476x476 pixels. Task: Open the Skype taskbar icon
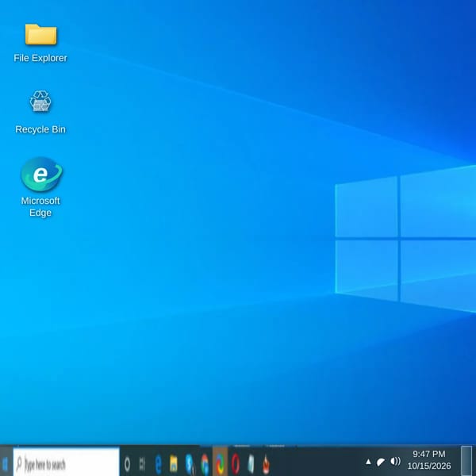(x=190, y=464)
